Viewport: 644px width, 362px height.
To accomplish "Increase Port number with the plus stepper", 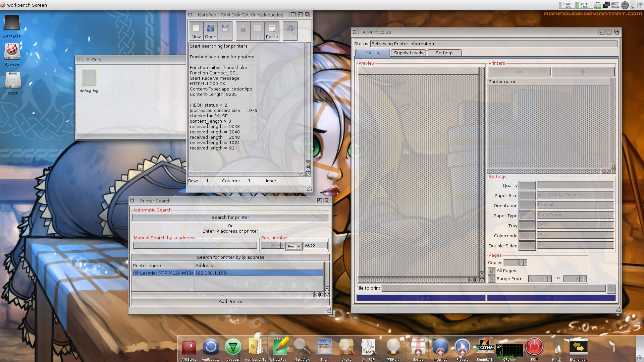I will (x=282, y=245).
